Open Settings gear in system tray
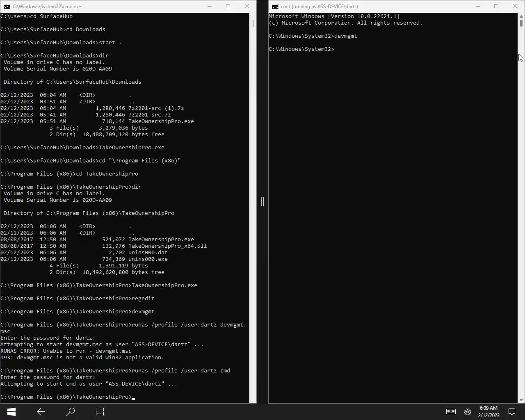The image size is (525, 420). [x=468, y=411]
